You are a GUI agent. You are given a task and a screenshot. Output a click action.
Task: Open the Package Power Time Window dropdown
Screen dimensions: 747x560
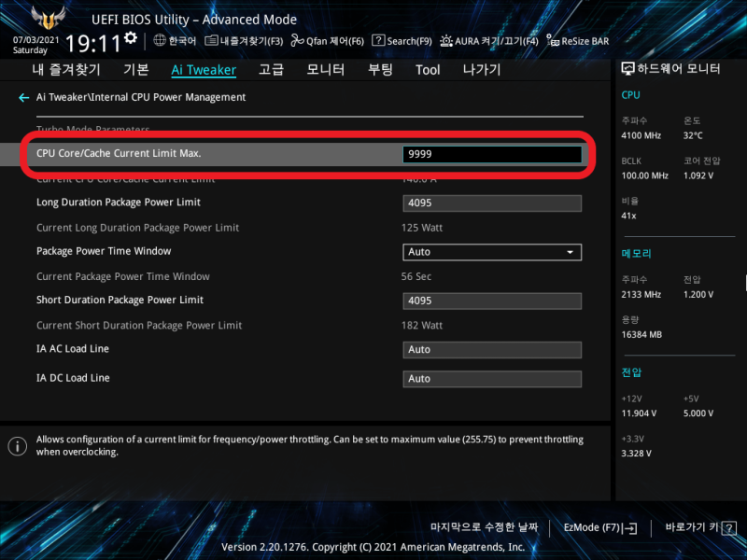point(492,251)
